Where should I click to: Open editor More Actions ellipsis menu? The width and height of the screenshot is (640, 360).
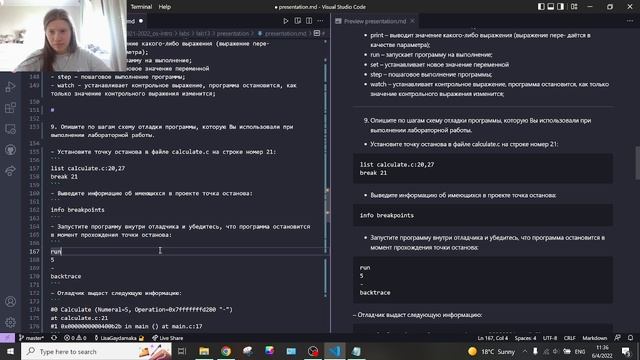click(x=320, y=21)
